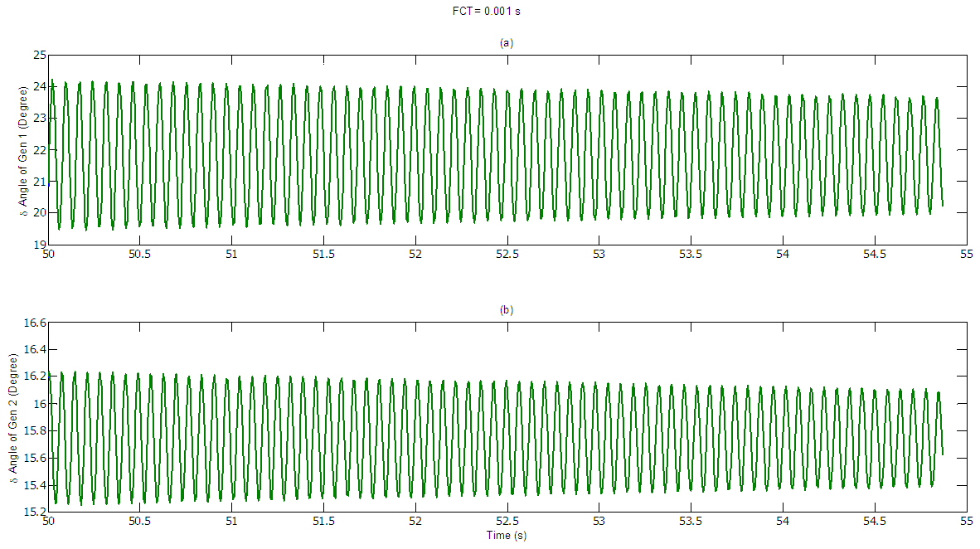Click x-axis tick 53.5 under the bottom plot

(690, 522)
